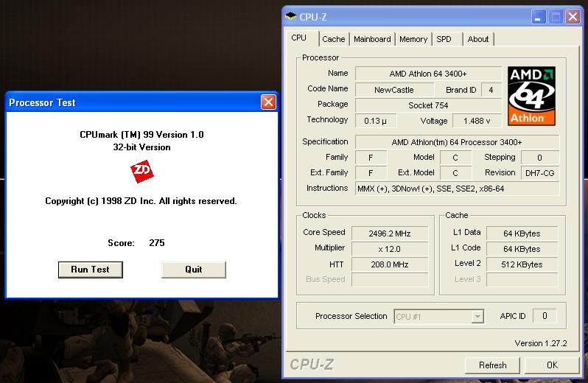588x383 pixels.
Task: Click the Family value field F
Action: [371, 158]
